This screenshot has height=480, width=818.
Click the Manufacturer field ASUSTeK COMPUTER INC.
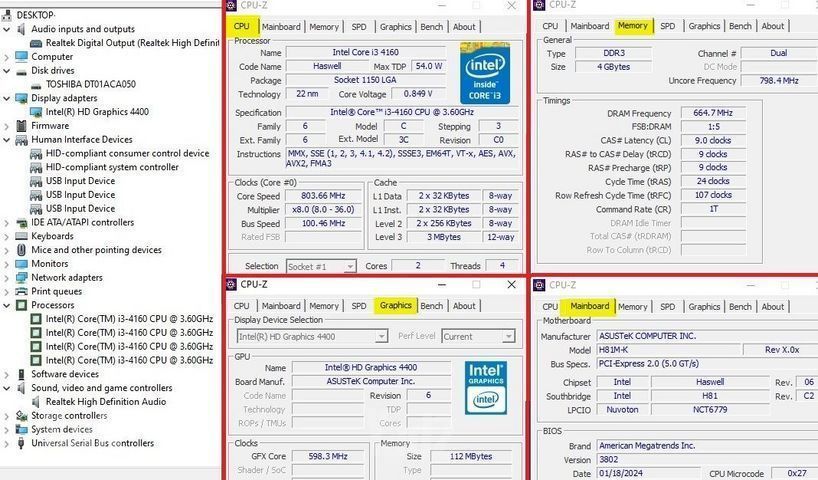click(x=707, y=336)
